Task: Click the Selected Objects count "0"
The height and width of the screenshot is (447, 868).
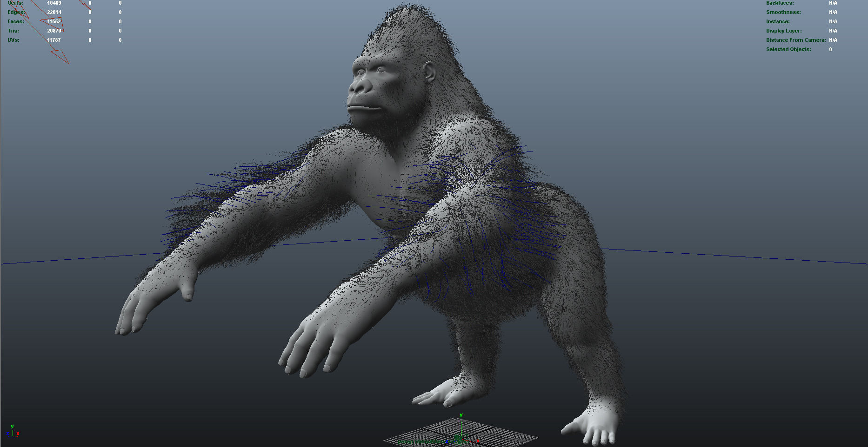Action: pos(830,49)
